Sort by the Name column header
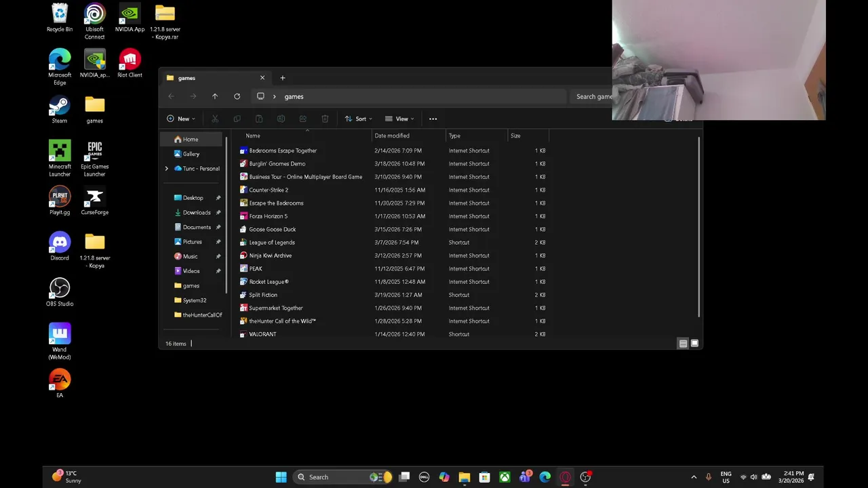Screen dimensions: 868x488 307,136
